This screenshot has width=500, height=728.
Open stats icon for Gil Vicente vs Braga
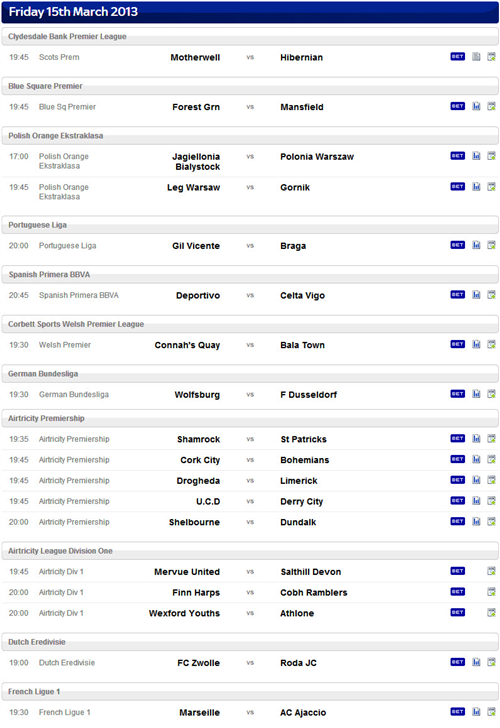[476, 245]
